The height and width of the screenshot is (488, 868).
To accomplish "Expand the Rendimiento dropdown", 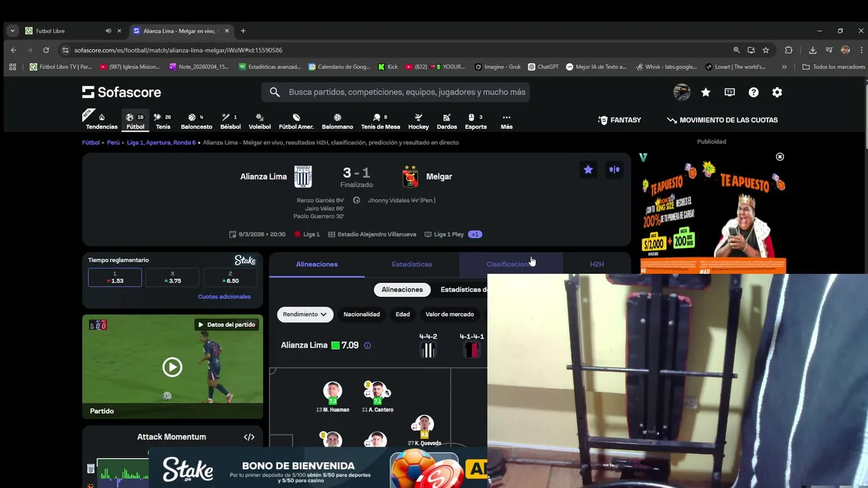I will 305,314.
